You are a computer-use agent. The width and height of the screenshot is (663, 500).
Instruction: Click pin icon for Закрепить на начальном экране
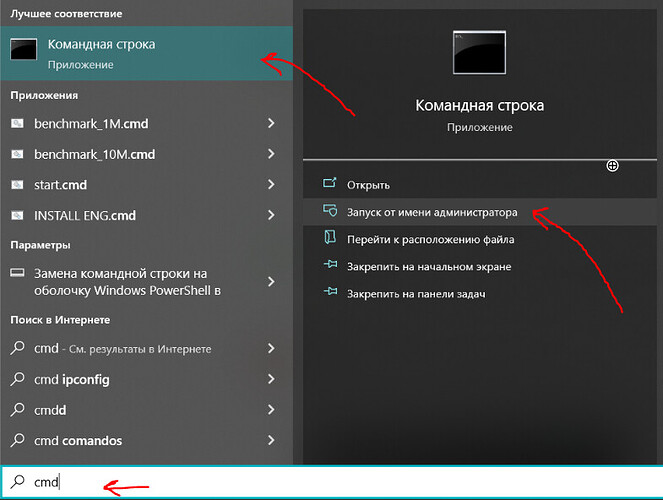pos(329,267)
